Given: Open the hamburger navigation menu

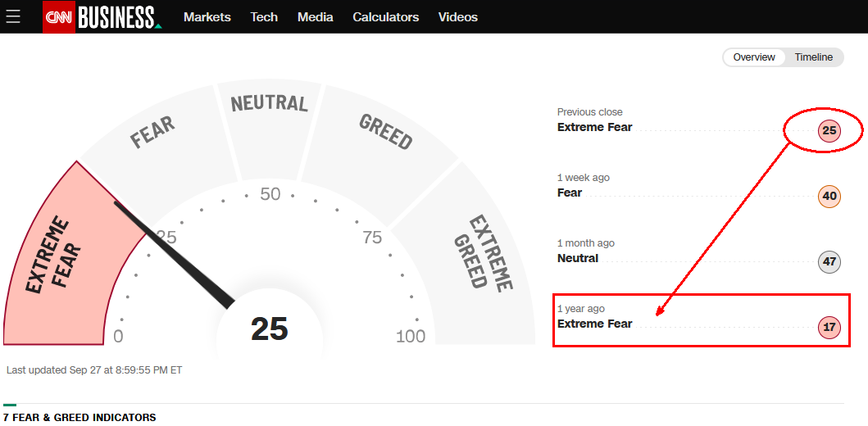Looking at the screenshot, I should coord(13,16).
